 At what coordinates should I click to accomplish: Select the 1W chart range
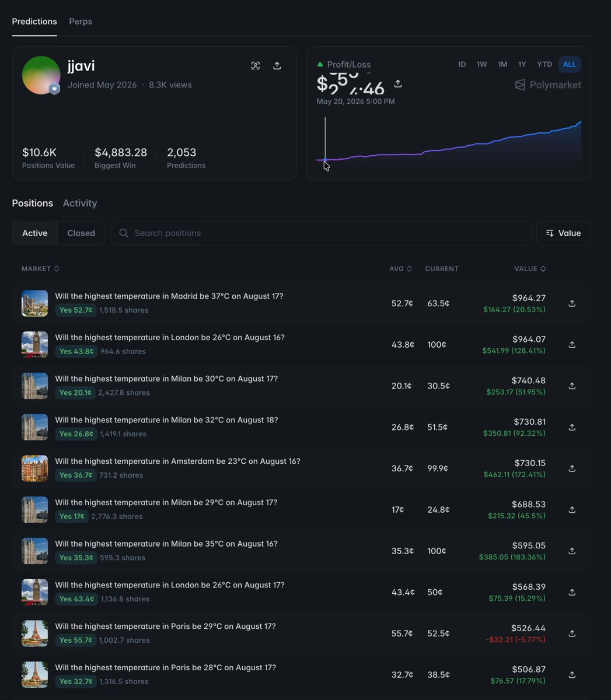click(481, 64)
